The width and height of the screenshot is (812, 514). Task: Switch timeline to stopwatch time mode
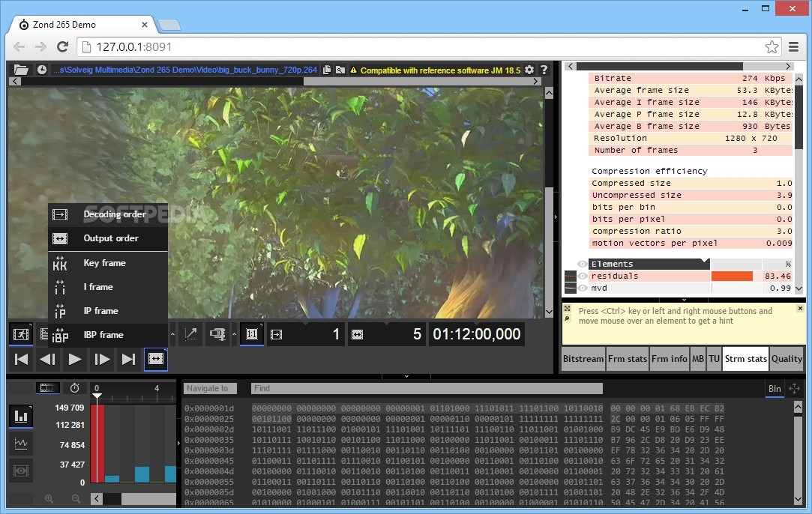74,387
